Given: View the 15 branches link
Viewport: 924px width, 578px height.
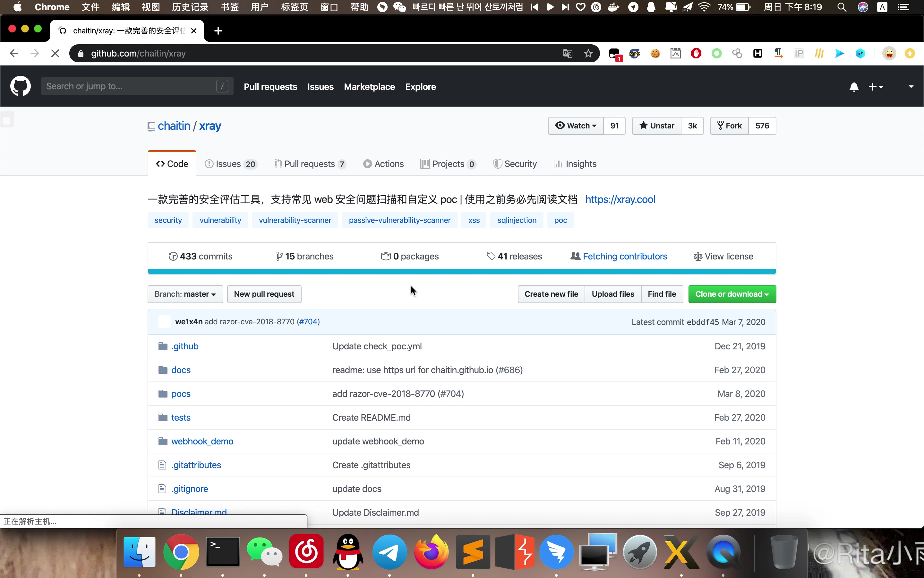Looking at the screenshot, I should (x=305, y=257).
